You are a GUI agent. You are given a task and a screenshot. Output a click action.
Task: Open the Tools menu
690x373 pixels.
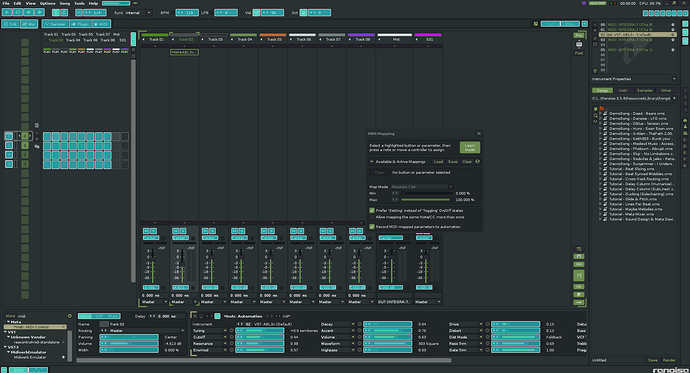click(x=79, y=3)
